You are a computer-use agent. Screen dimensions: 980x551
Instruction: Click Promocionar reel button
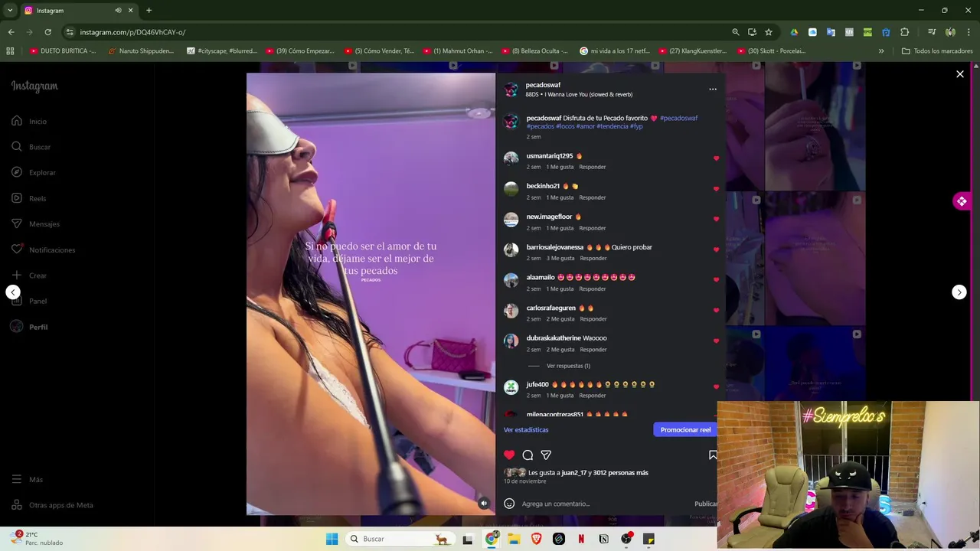pyautogui.click(x=685, y=429)
